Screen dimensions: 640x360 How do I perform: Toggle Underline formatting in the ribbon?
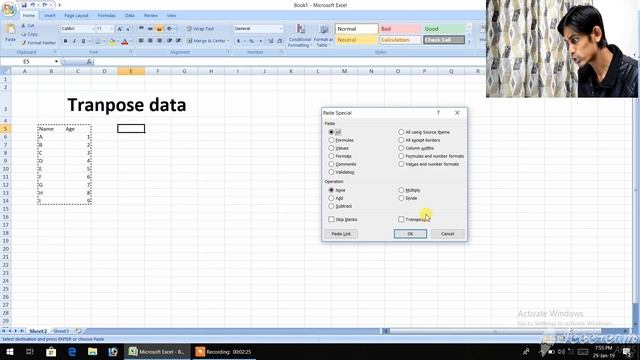pos(83,41)
